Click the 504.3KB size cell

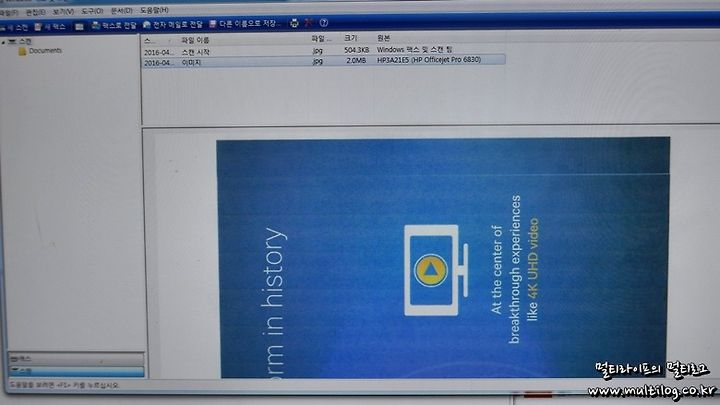point(356,50)
